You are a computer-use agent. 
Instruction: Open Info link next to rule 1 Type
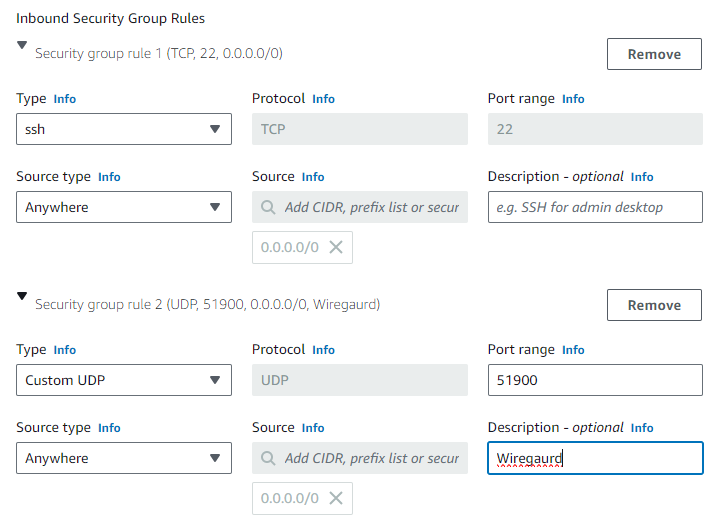[64, 99]
